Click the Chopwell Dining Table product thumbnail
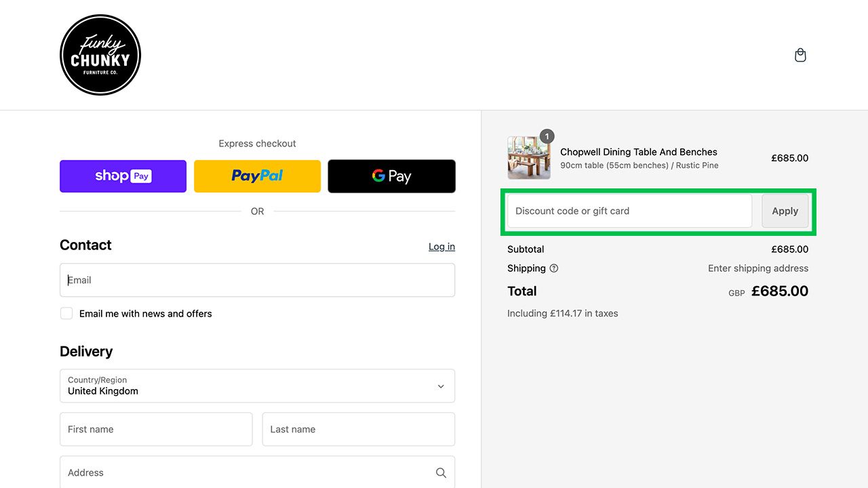Image resolution: width=868 pixels, height=488 pixels. [529, 158]
